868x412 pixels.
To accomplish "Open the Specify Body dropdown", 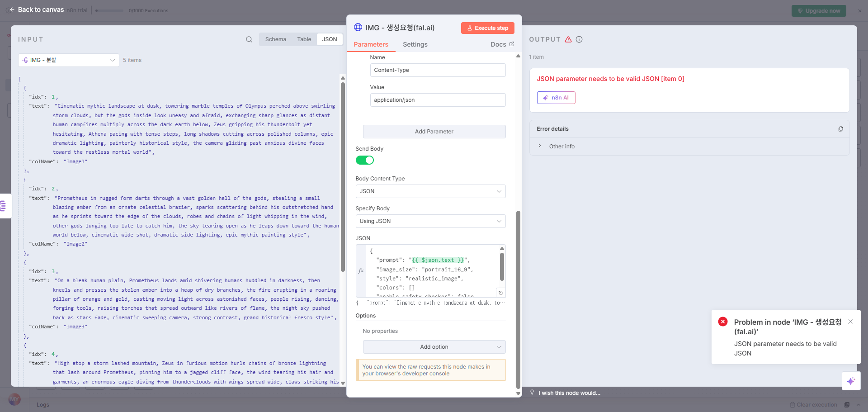I will pyautogui.click(x=430, y=221).
